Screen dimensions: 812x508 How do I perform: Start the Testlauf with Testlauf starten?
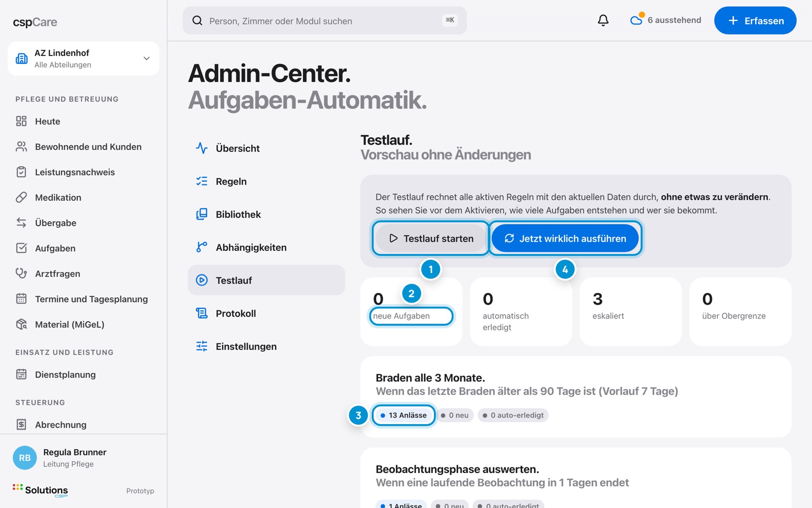pos(431,238)
